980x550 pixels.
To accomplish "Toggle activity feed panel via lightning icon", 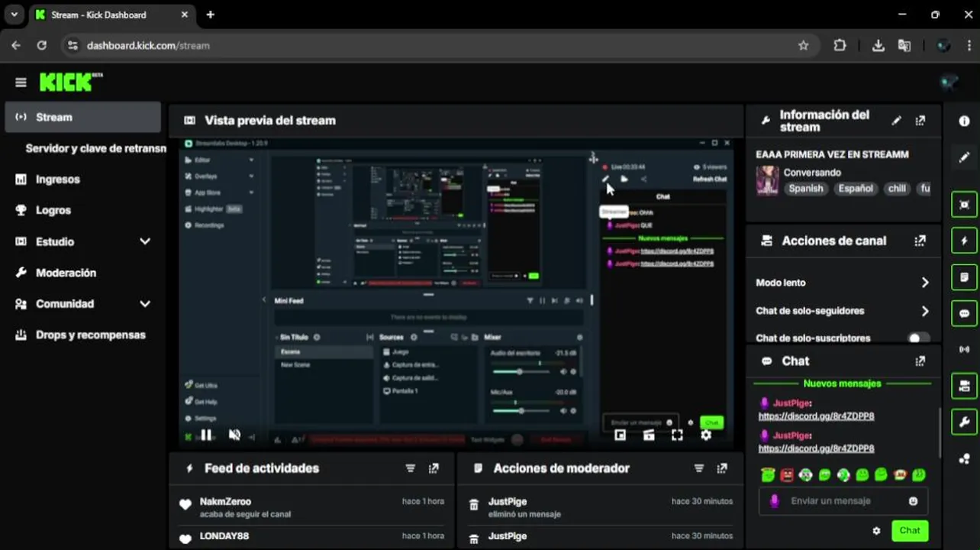I will point(964,241).
